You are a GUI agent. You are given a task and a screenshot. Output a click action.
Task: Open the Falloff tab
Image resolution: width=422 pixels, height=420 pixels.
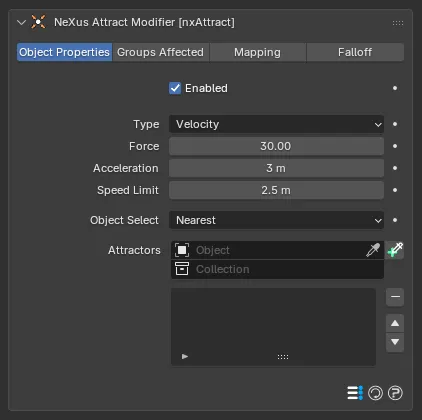355,52
